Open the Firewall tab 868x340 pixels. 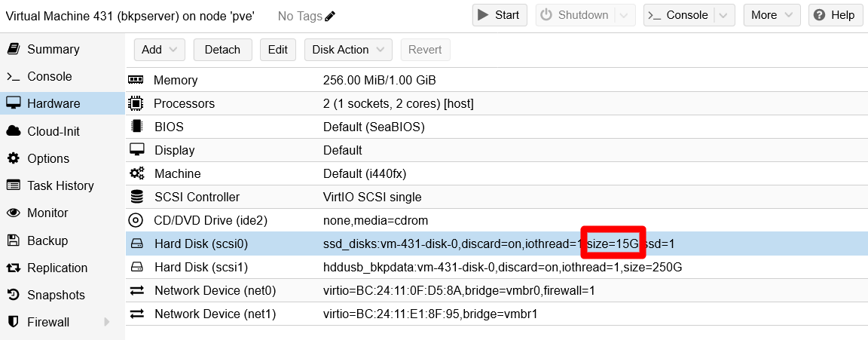coord(63,322)
